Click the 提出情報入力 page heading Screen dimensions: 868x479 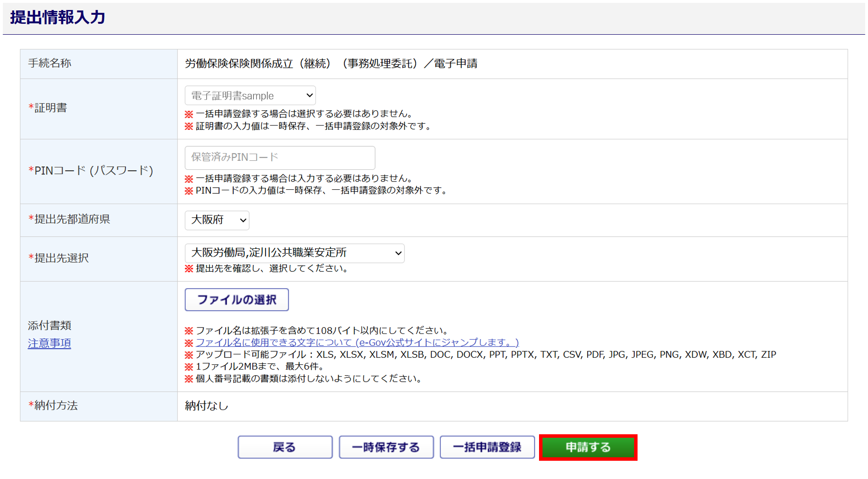58,18
